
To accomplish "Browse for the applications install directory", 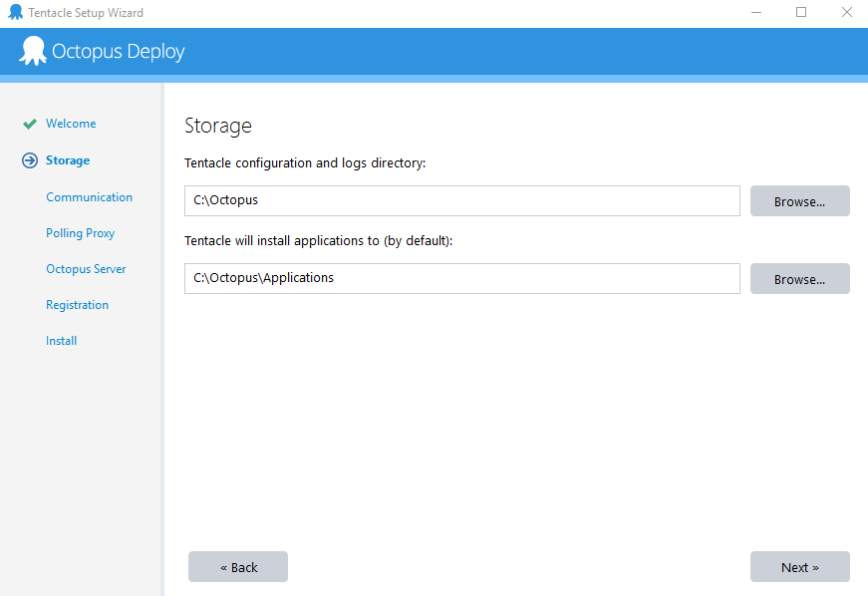I will [800, 278].
